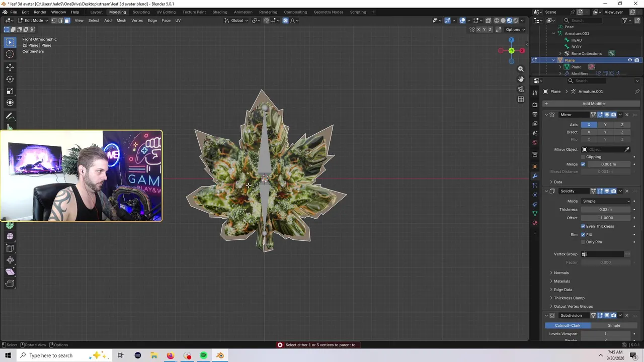Open the Tool properties tab
644x362 pixels.
(x=535, y=93)
